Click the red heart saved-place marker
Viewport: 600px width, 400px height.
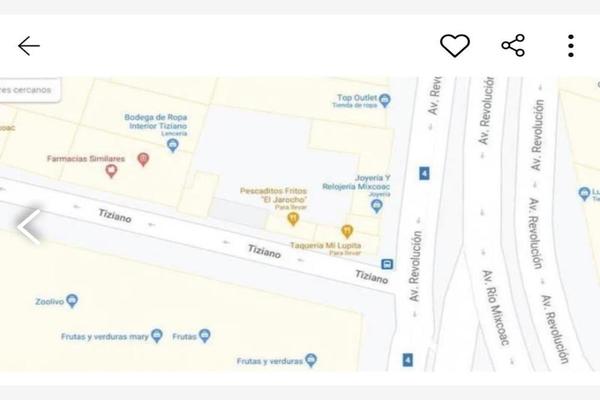pos(111,171)
